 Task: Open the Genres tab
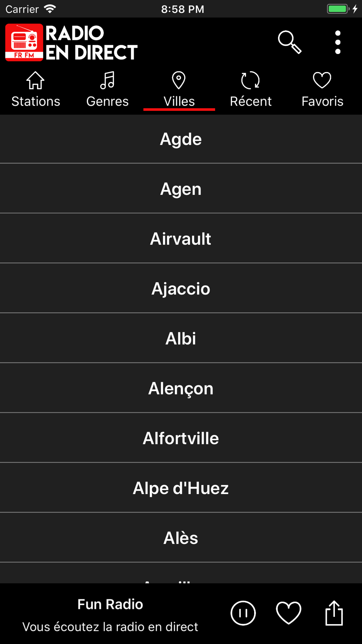coord(108,90)
